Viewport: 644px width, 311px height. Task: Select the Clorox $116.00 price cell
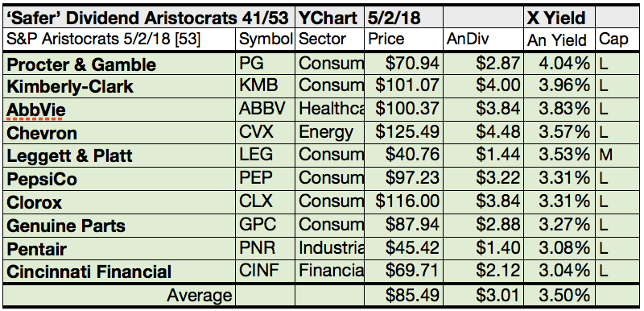pyautogui.click(x=403, y=201)
